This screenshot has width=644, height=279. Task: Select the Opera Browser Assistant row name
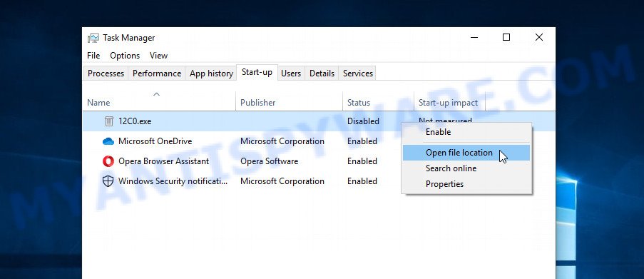click(x=163, y=161)
